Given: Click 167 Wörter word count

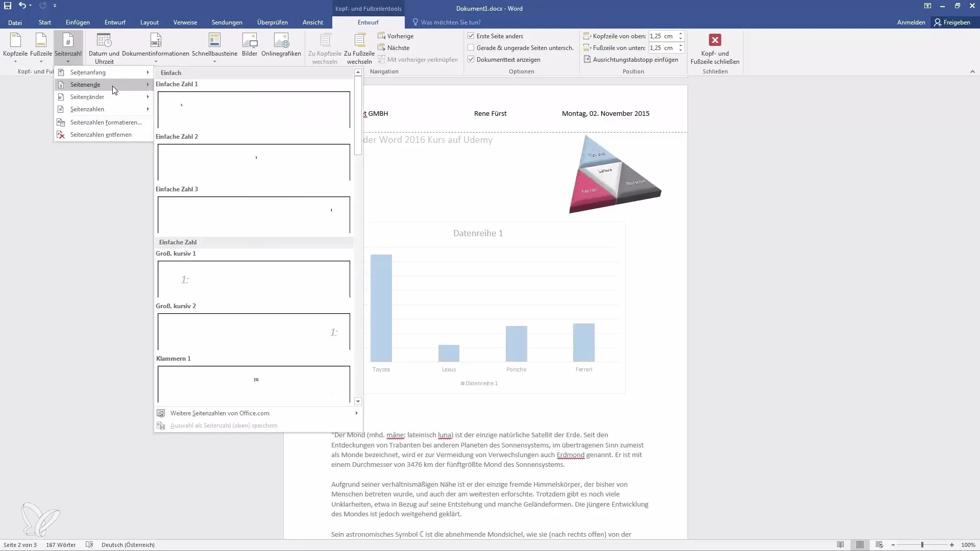Looking at the screenshot, I should coord(61,545).
